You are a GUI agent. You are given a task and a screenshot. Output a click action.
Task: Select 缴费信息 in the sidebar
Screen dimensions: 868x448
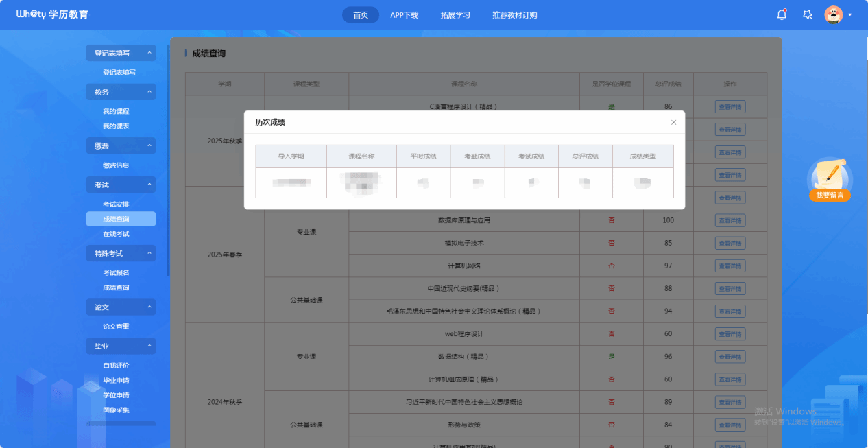pyautogui.click(x=116, y=165)
